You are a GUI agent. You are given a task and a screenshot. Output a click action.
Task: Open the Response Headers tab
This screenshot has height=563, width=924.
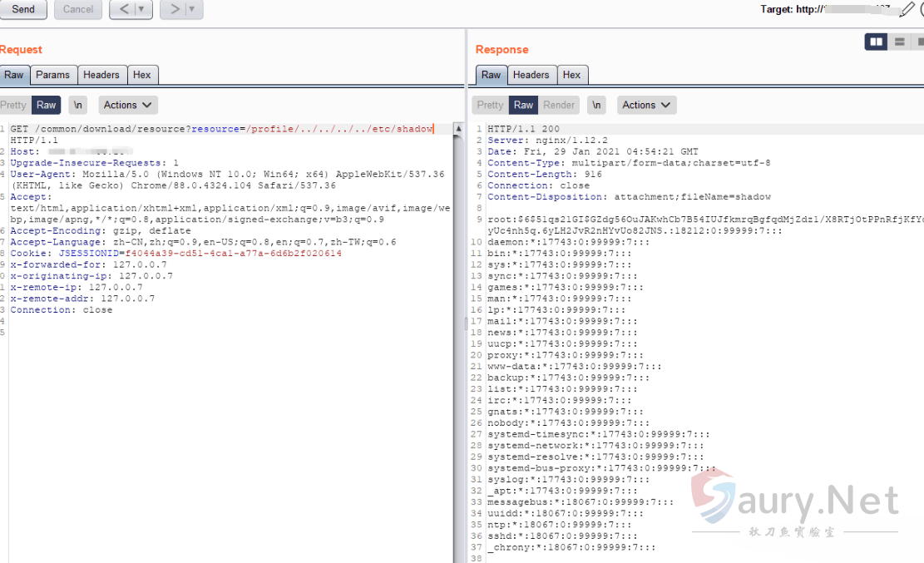pos(531,75)
